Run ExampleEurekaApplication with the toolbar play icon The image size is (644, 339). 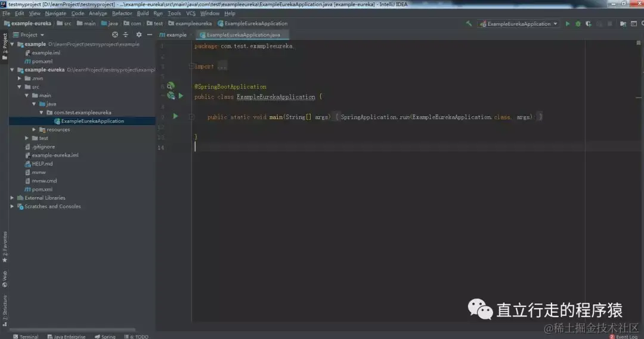[x=568, y=24]
